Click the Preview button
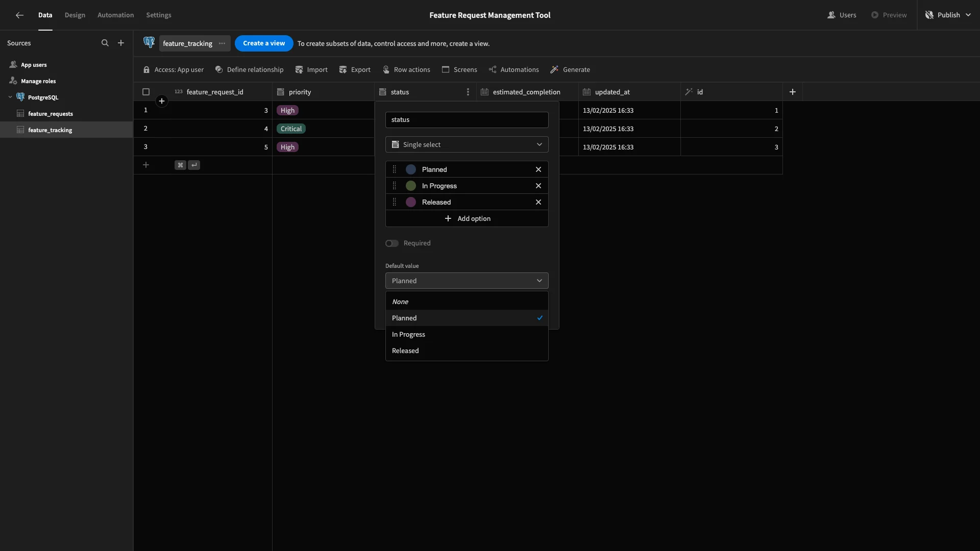The height and width of the screenshot is (551, 980). coord(889,15)
